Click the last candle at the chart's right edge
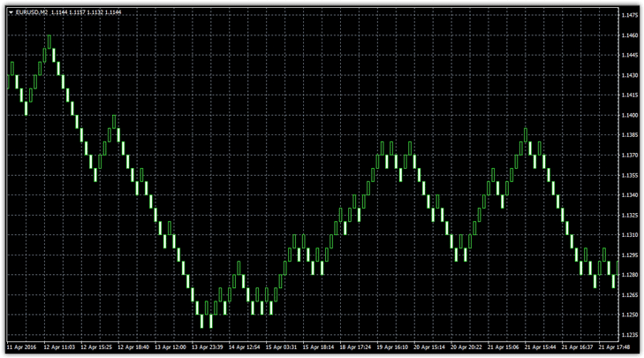 point(615,281)
